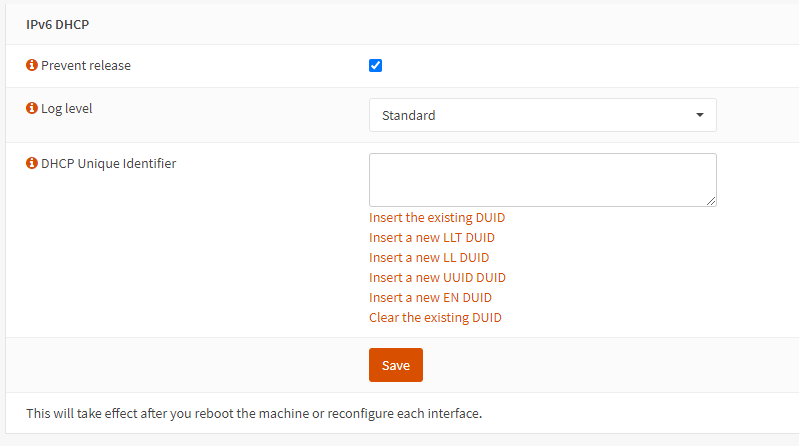Screen dimensions: 799x446
Task: Clear the existing DUID
Action: [435, 318]
